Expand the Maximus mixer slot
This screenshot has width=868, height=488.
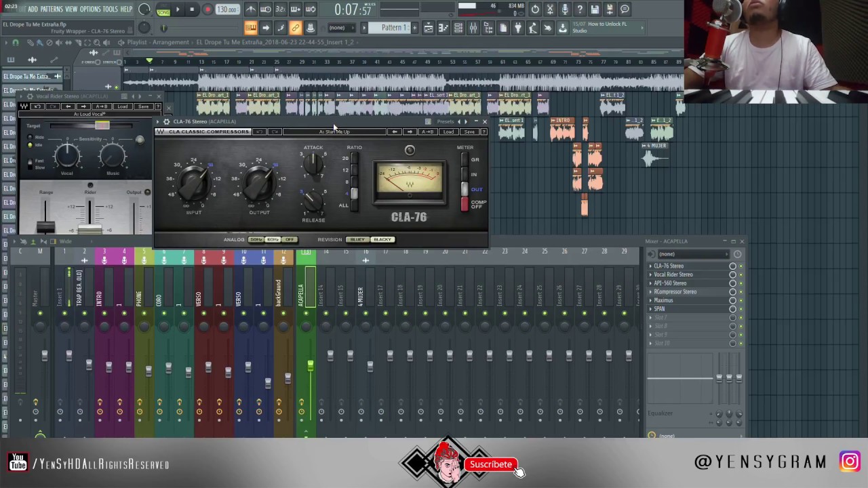click(651, 300)
